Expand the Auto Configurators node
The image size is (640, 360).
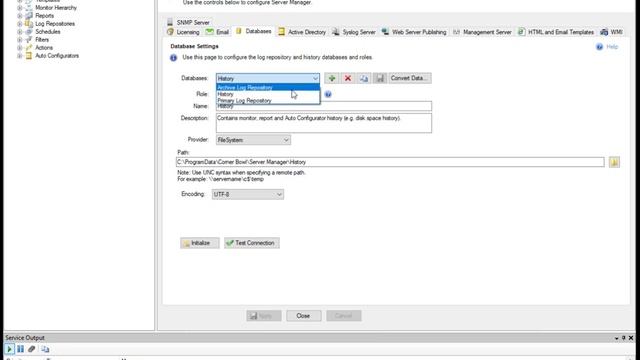[19, 56]
